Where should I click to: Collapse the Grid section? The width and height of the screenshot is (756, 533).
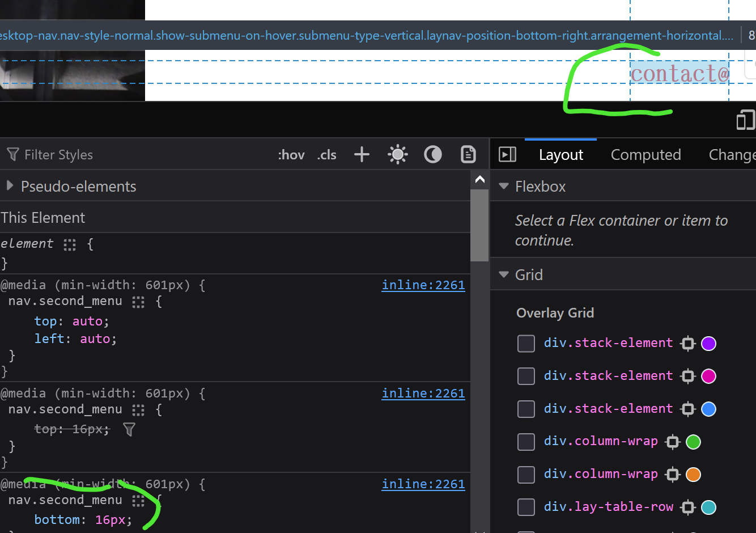503,274
